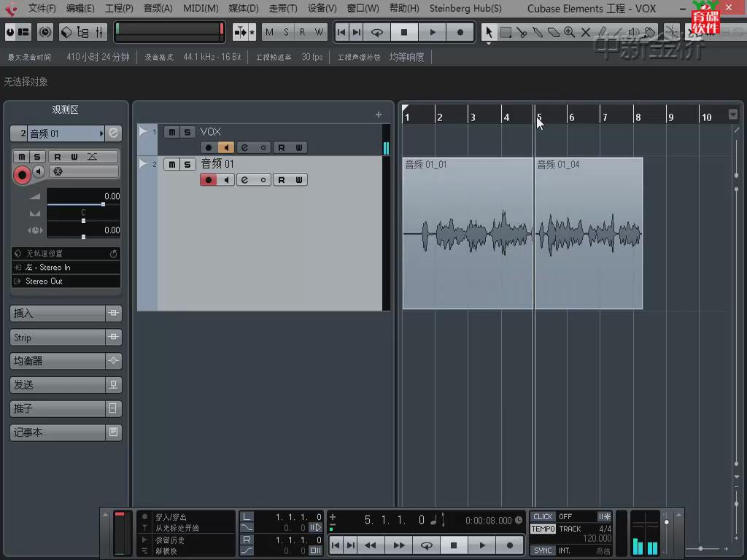Adjust the inspector pan slider
The width and height of the screenshot is (747, 560).
84,221
